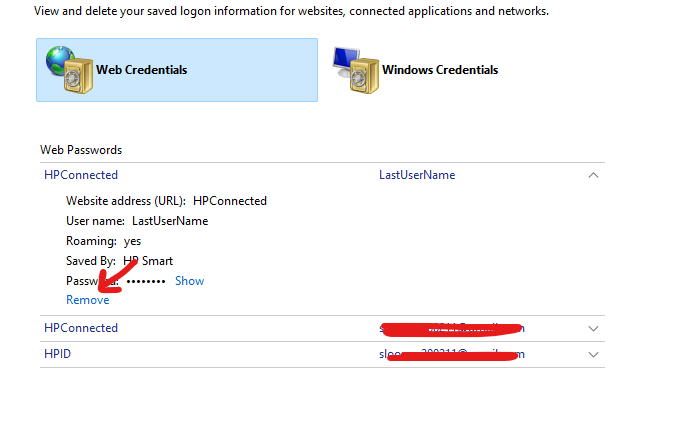The height and width of the screenshot is (440, 682).
Task: Click the redacted HPID username
Action: click(x=452, y=354)
